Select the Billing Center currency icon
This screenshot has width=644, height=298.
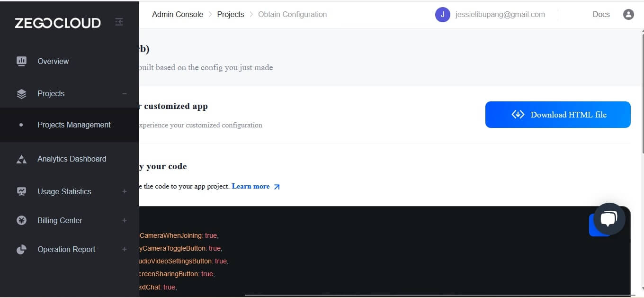coord(21,220)
